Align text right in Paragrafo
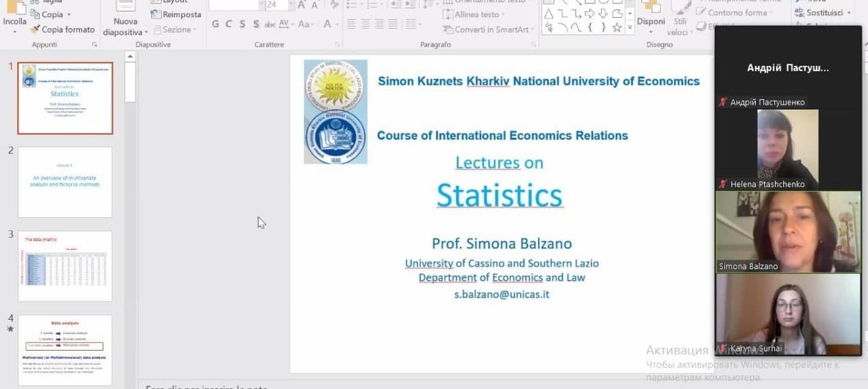Viewport: 868px width, 389px height. point(381,24)
